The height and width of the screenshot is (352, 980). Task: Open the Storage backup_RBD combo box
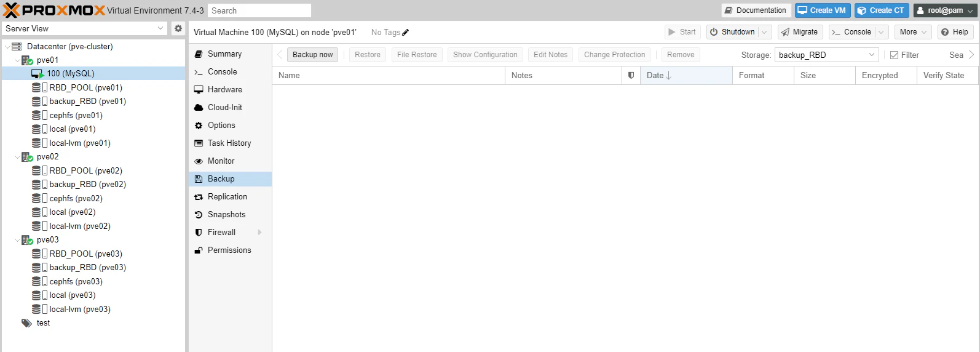click(x=826, y=55)
